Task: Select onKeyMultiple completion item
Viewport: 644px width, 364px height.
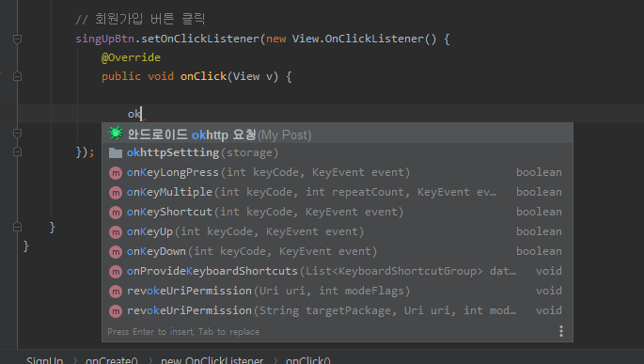Action: 338,192
